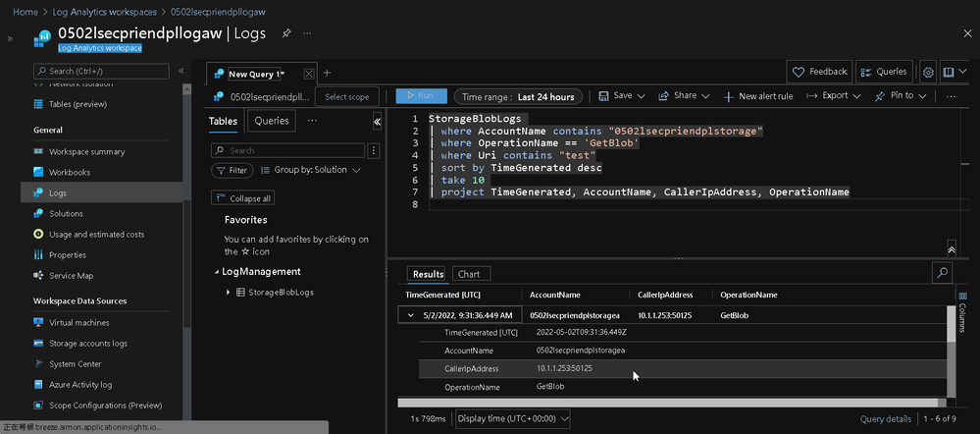This screenshot has width=980, height=434.
Task: Select the New Query 1 tab
Action: pos(254,74)
